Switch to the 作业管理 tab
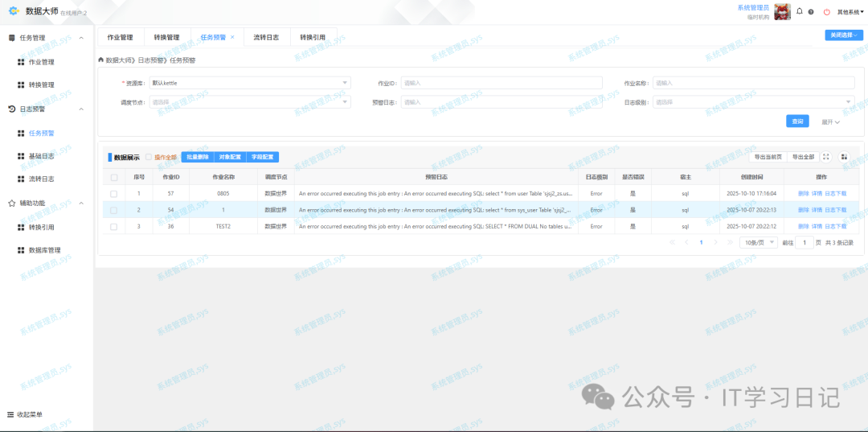 pyautogui.click(x=120, y=37)
